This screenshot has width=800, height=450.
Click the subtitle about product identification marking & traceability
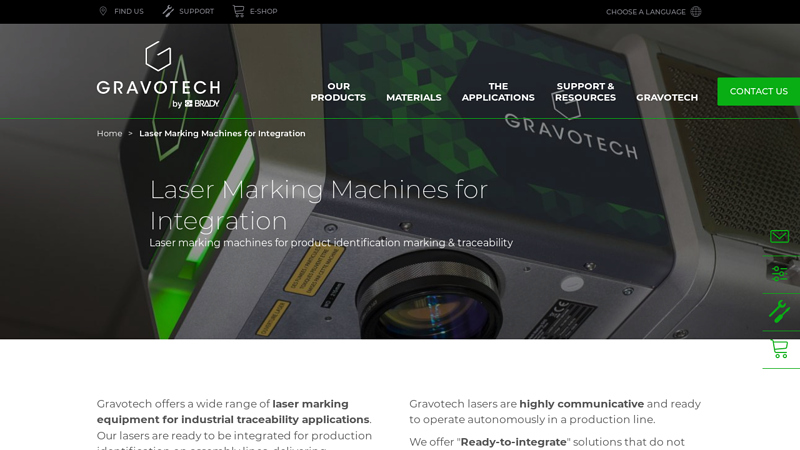tap(331, 243)
